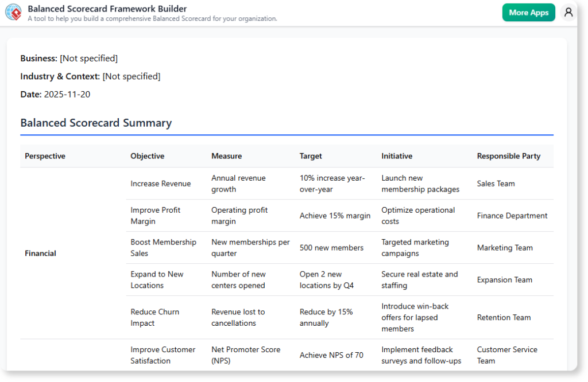Click the Net Promoter Score (NPS) measure
Viewport: 588px width, 382px height.
(x=246, y=355)
